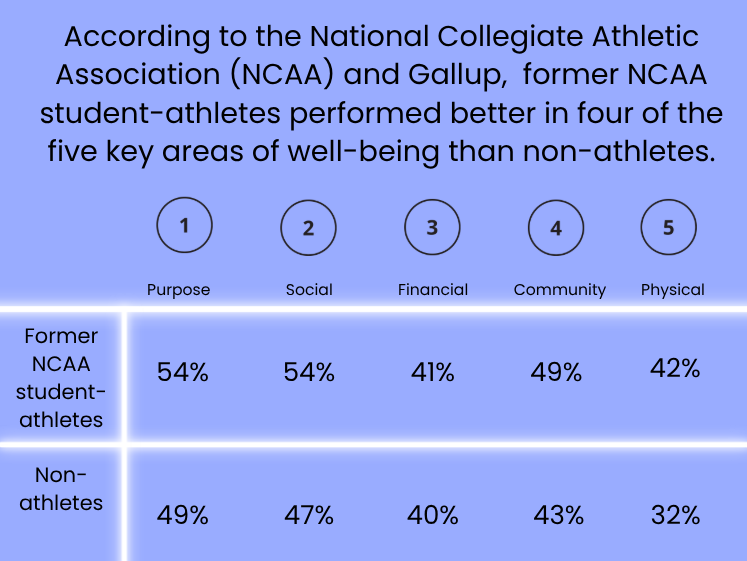The image size is (747, 561).
Task: Click the Purpose column label
Action: coord(179,290)
